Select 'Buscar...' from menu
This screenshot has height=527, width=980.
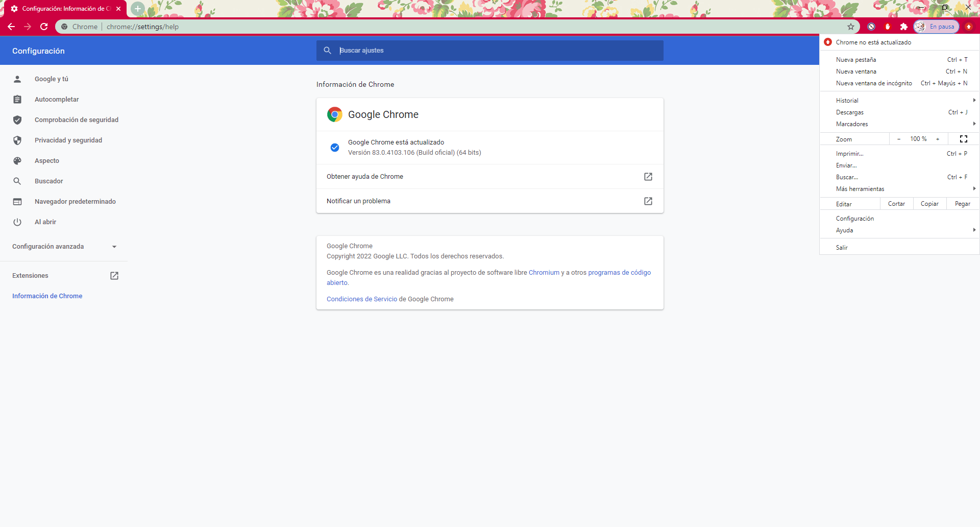[x=899, y=177]
